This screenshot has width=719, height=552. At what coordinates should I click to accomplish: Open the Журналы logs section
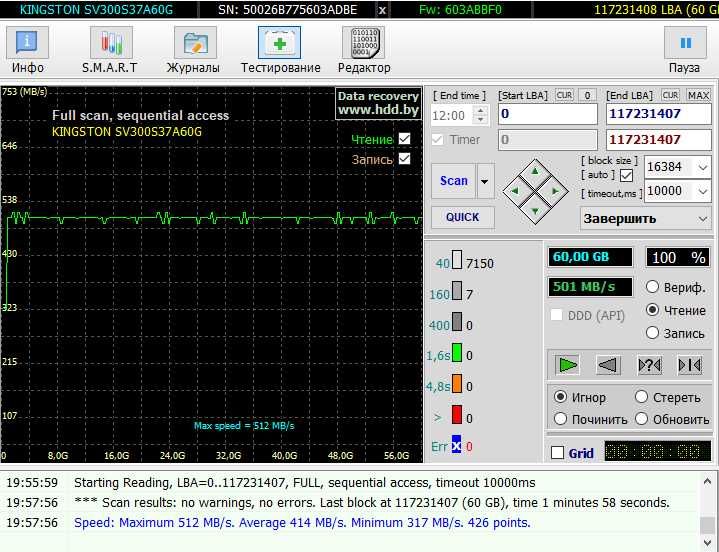tap(194, 50)
